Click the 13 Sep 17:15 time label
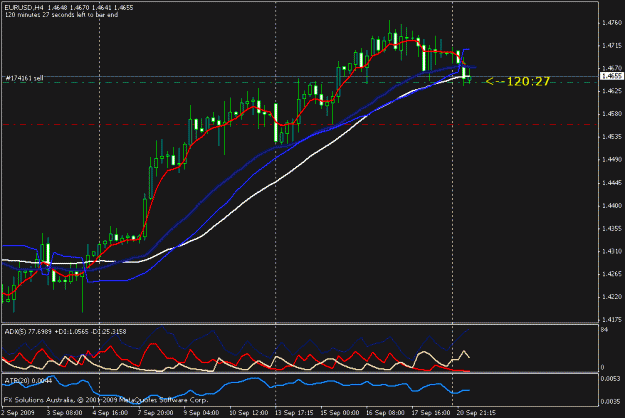 point(295,413)
